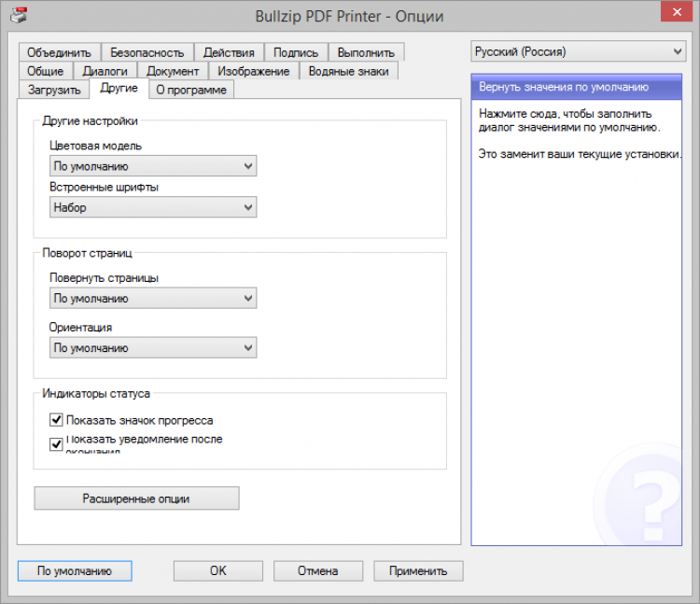The width and height of the screenshot is (700, 604).
Task: Switch to the "Выполнить" tab
Action: [367, 52]
